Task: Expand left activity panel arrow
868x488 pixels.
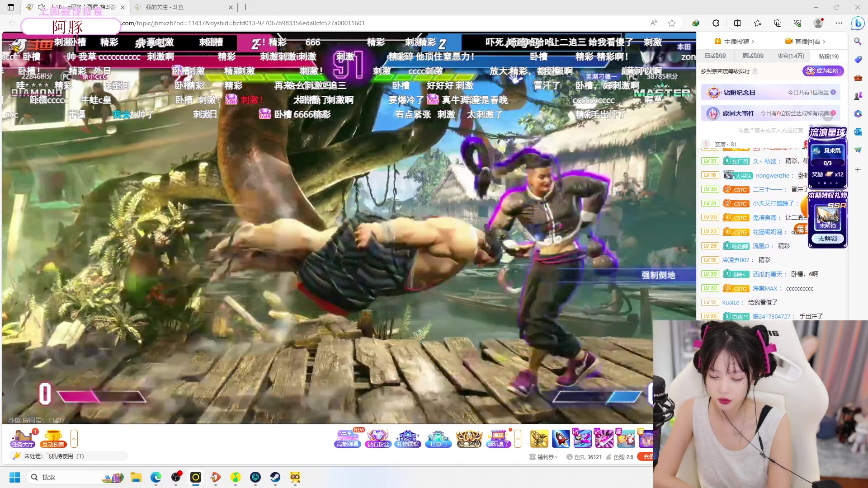Action: [x=74, y=438]
